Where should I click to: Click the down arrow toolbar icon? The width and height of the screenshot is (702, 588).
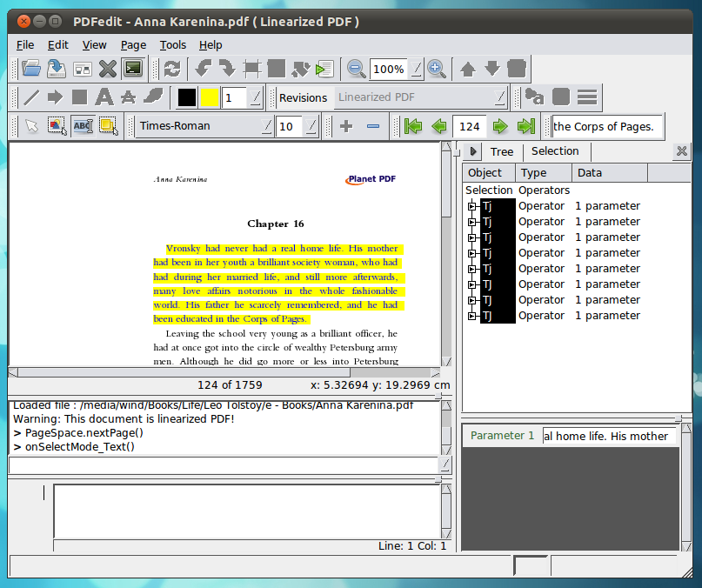[x=492, y=69]
